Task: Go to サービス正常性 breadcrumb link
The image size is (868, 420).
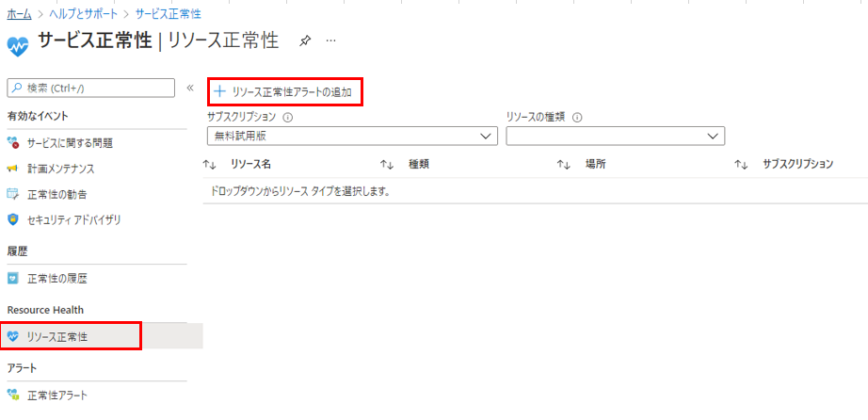Action: [x=169, y=14]
